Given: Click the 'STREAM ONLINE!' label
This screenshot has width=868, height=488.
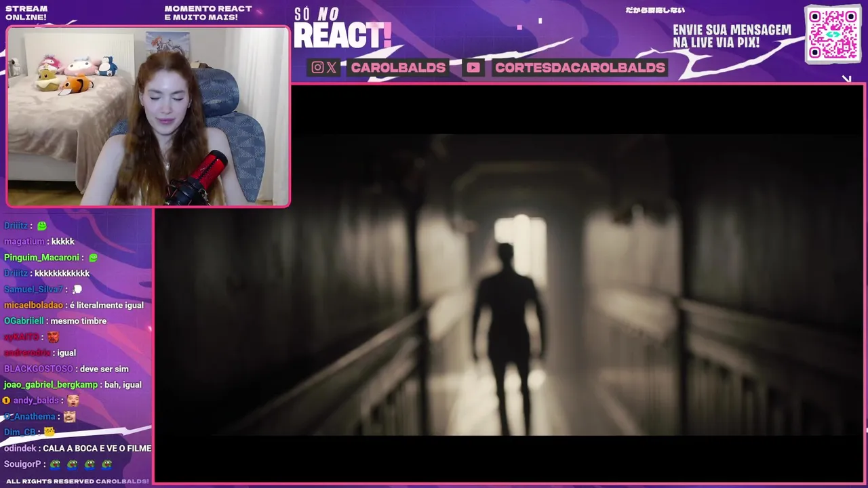Looking at the screenshot, I should point(26,13).
